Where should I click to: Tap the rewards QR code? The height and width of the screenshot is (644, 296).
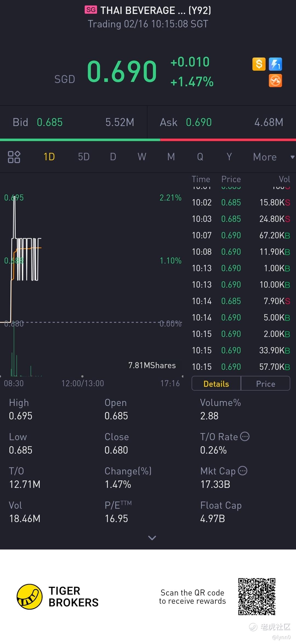(257, 597)
